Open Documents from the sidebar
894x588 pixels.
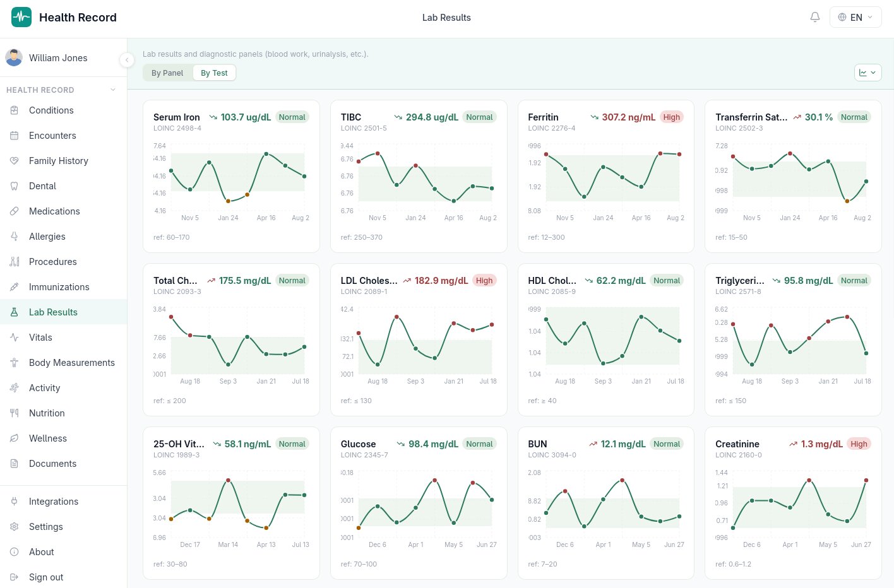[x=63, y=464]
